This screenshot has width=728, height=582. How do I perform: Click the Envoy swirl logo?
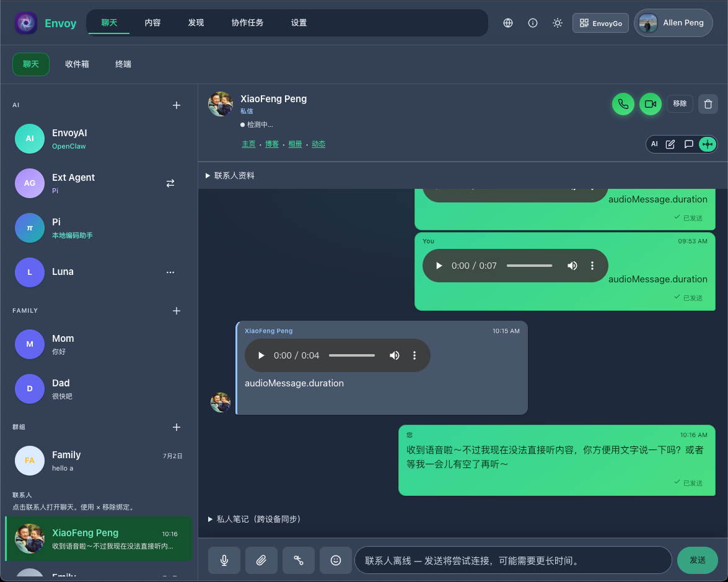coord(26,23)
